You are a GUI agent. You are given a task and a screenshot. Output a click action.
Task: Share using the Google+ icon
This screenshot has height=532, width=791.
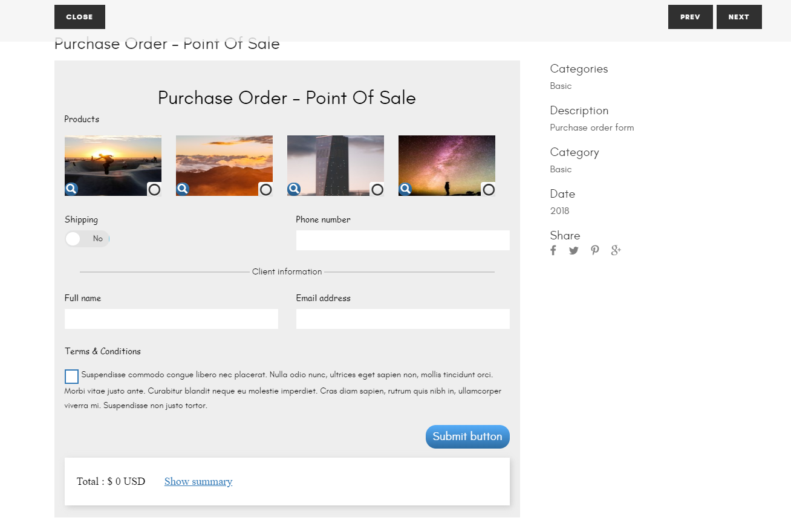pos(616,250)
